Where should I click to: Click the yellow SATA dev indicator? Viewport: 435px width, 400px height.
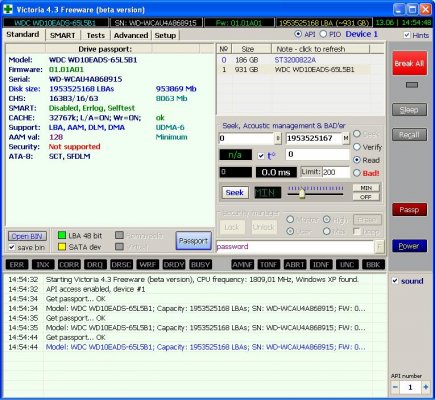(x=62, y=247)
